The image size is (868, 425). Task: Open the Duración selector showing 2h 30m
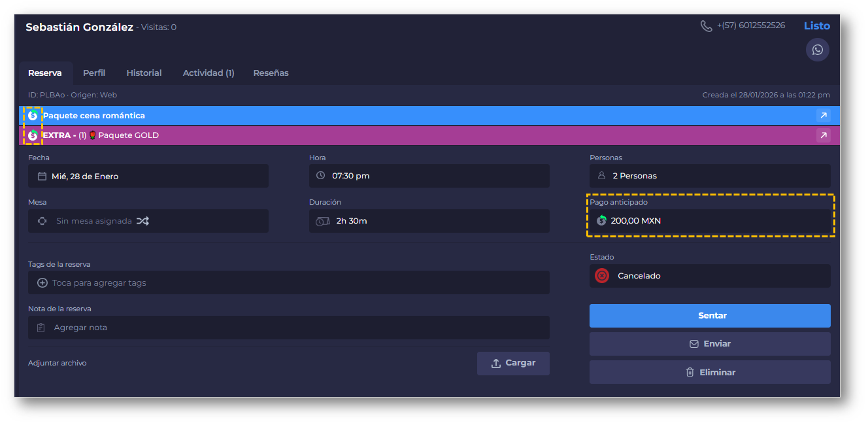point(429,221)
